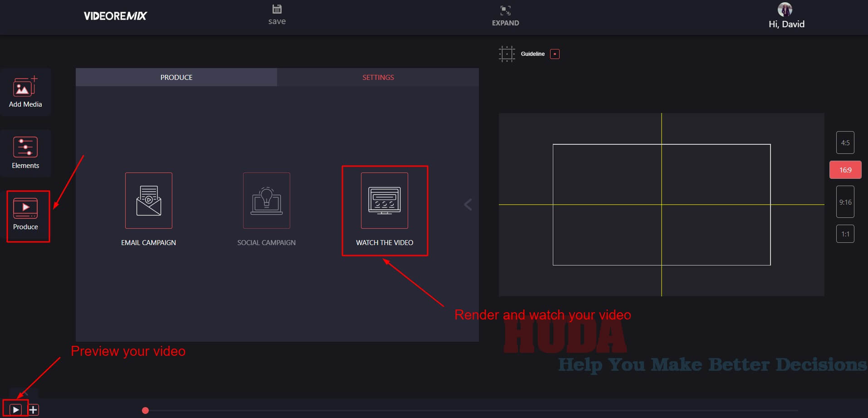Click the Guideline label text

532,54
